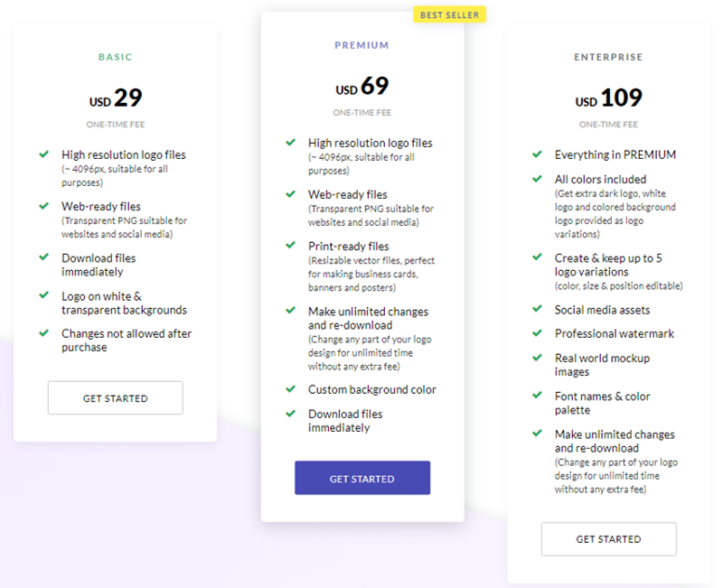Viewport: 723px width, 588px height.
Task: Click Real world mockup images feature text
Action: [x=602, y=365]
